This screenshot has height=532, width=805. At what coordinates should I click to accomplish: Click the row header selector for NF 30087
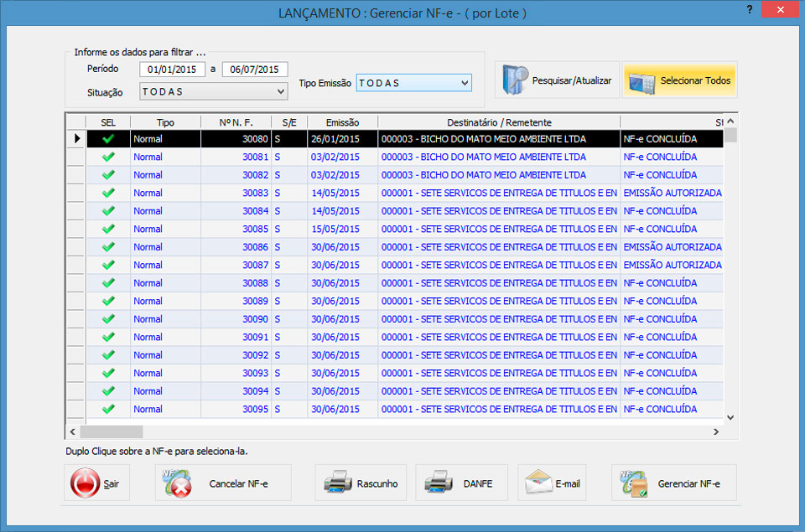click(x=76, y=265)
